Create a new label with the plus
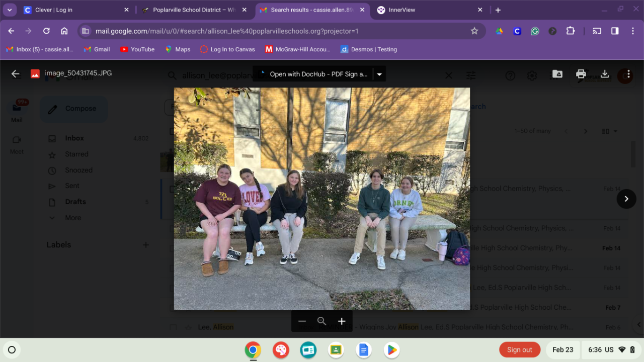 146,245
